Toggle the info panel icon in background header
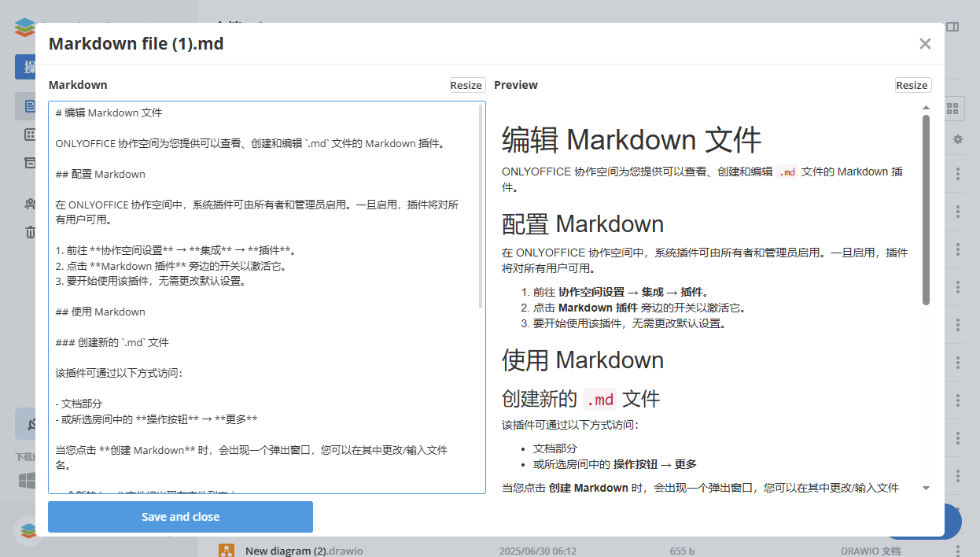Screen dimensions: 980x557 tap(952, 27)
